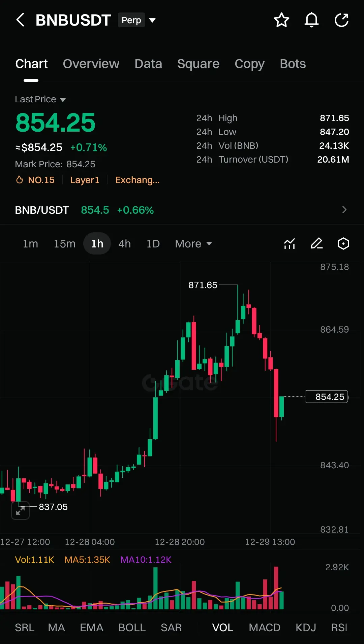Select 1h timeframe
Viewport: 364px width, 644px height.
pos(97,244)
